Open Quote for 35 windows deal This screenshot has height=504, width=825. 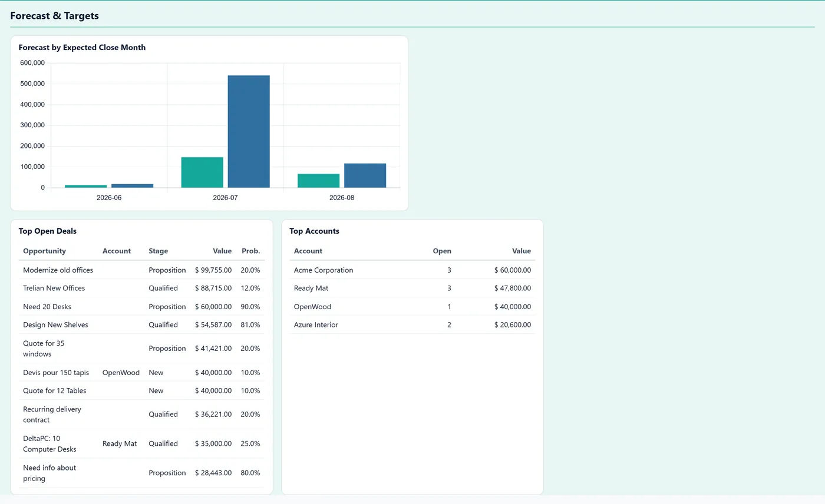[44, 349]
